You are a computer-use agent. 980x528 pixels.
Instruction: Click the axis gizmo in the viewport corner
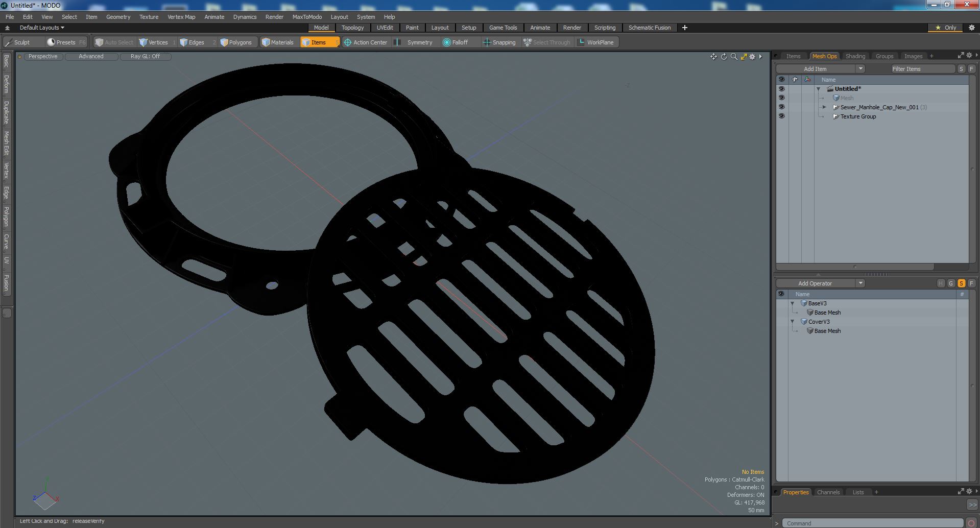[x=45, y=494]
